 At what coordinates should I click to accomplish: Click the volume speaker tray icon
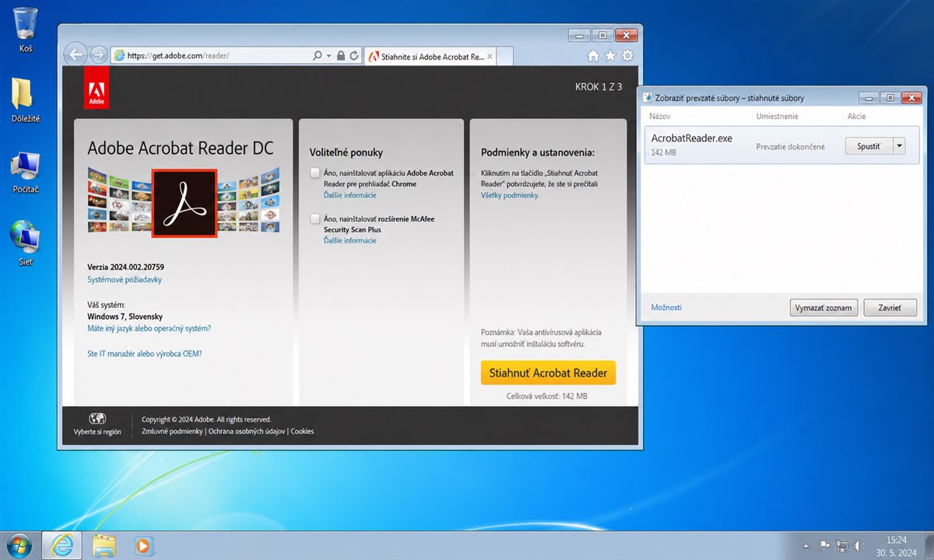[859, 545]
